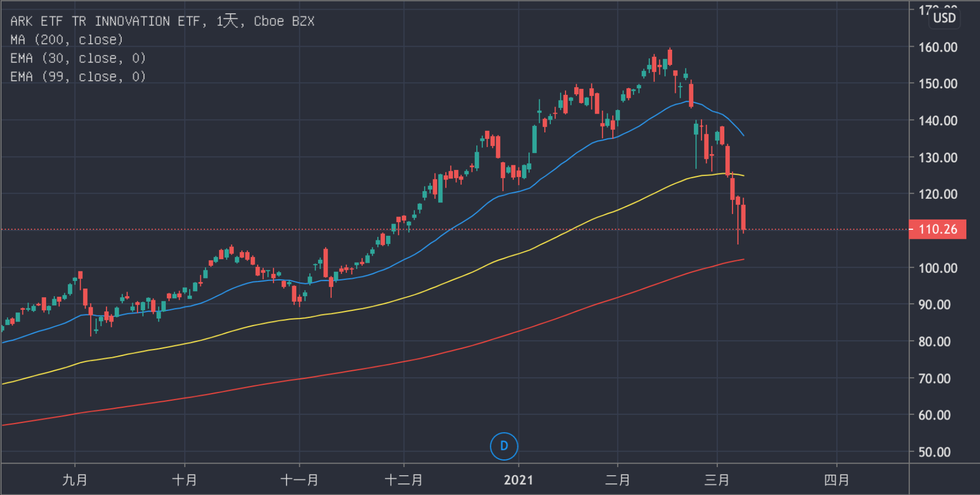Click the 120.00 price axis label
Screen dimensions: 980x495
click(x=938, y=194)
